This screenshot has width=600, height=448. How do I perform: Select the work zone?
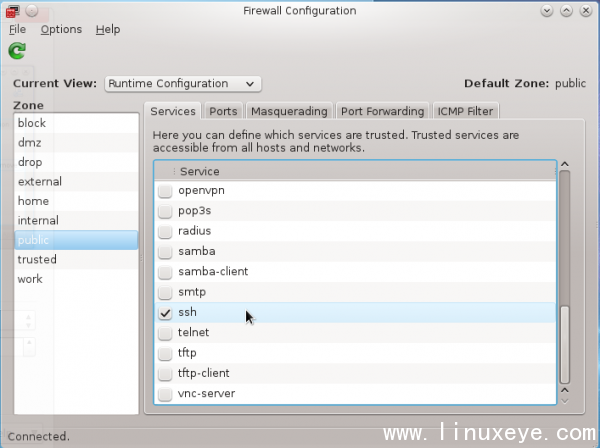pos(76,279)
